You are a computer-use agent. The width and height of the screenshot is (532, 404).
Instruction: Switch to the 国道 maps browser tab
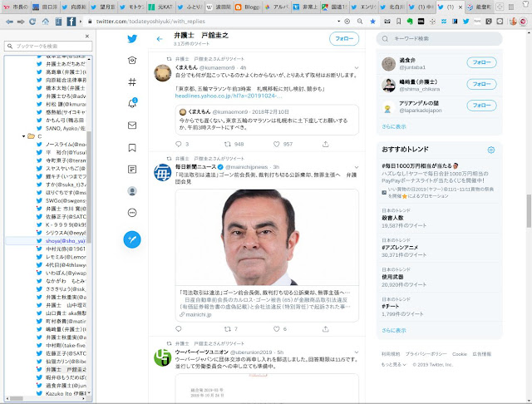click(334, 7)
